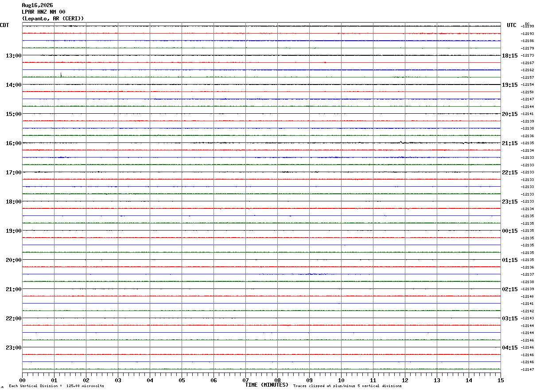Click the 10 minute tick label

coord(341,380)
